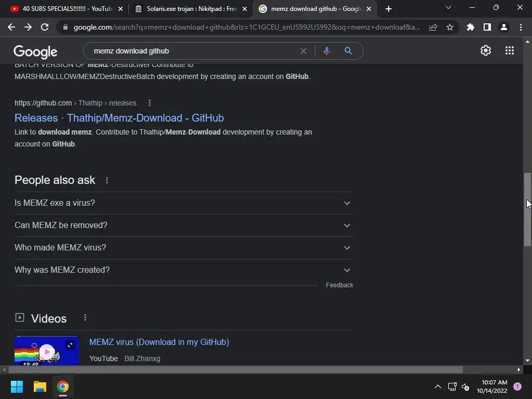View site information via the padlock icon
The height and width of the screenshot is (399, 532).
point(65,27)
